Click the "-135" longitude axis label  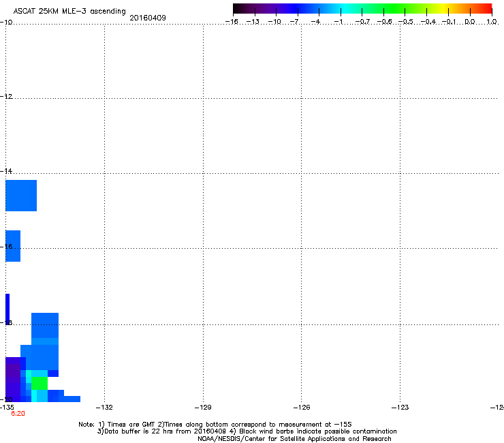tap(7, 408)
